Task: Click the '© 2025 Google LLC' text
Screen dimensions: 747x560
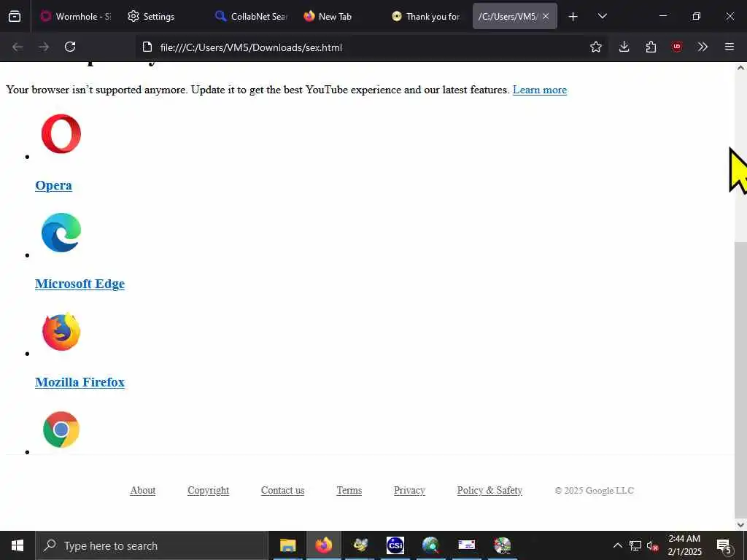Action: (x=595, y=491)
